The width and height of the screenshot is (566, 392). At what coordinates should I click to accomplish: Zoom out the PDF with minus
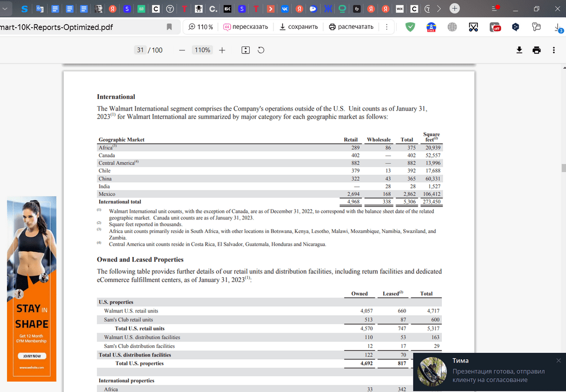click(x=182, y=50)
